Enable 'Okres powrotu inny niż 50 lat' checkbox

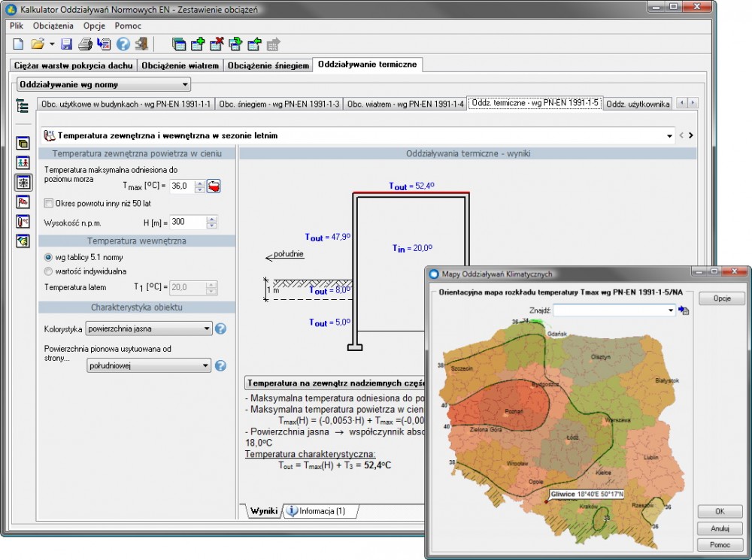[49, 203]
